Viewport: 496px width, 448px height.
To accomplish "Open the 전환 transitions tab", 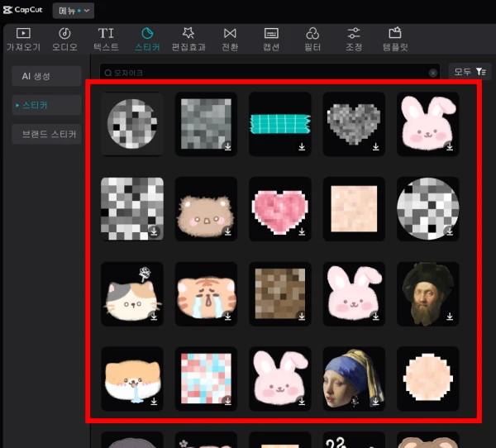I will point(230,40).
